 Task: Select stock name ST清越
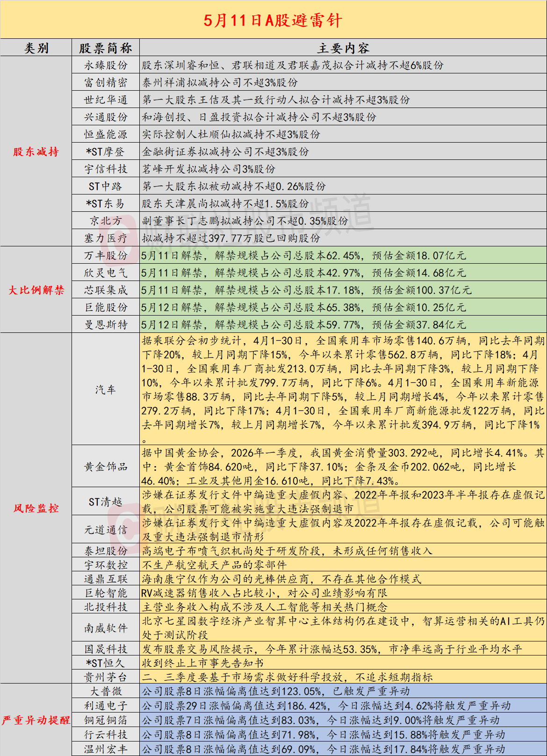[x=106, y=502]
